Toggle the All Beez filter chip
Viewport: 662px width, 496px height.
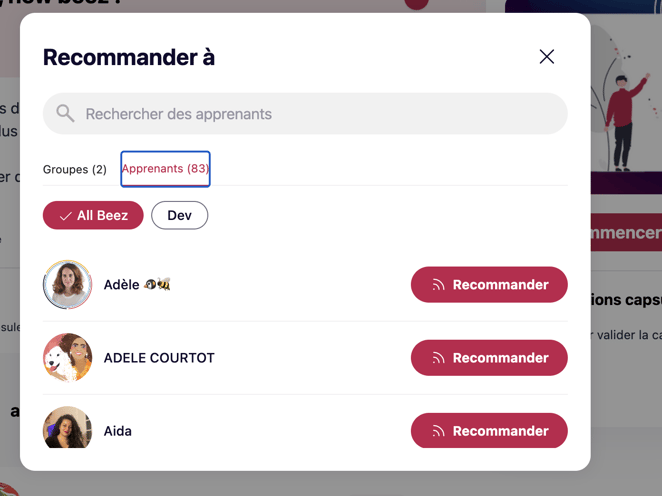tap(93, 215)
